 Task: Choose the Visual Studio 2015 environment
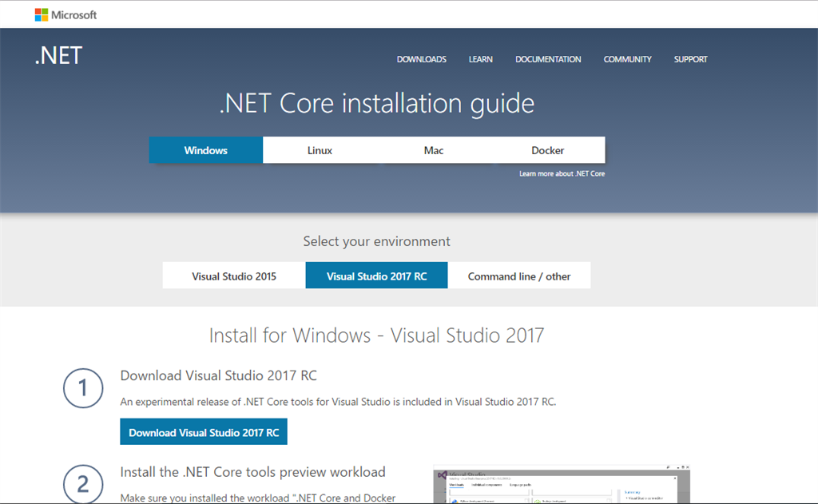point(234,276)
